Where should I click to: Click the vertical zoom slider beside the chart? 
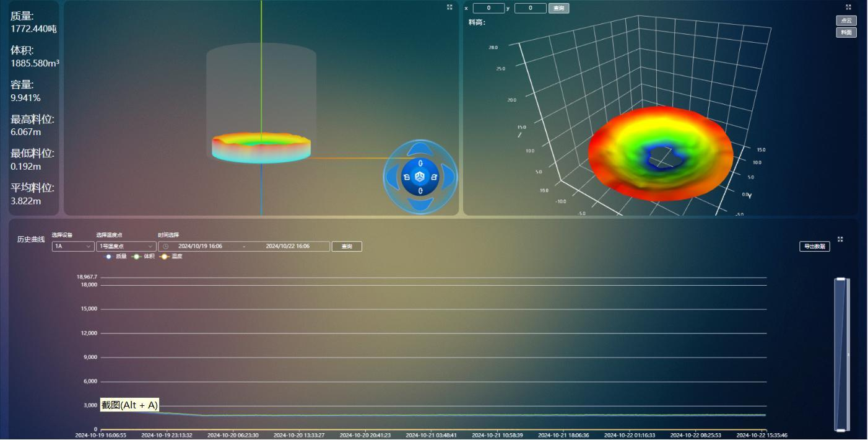pyautogui.click(x=841, y=354)
